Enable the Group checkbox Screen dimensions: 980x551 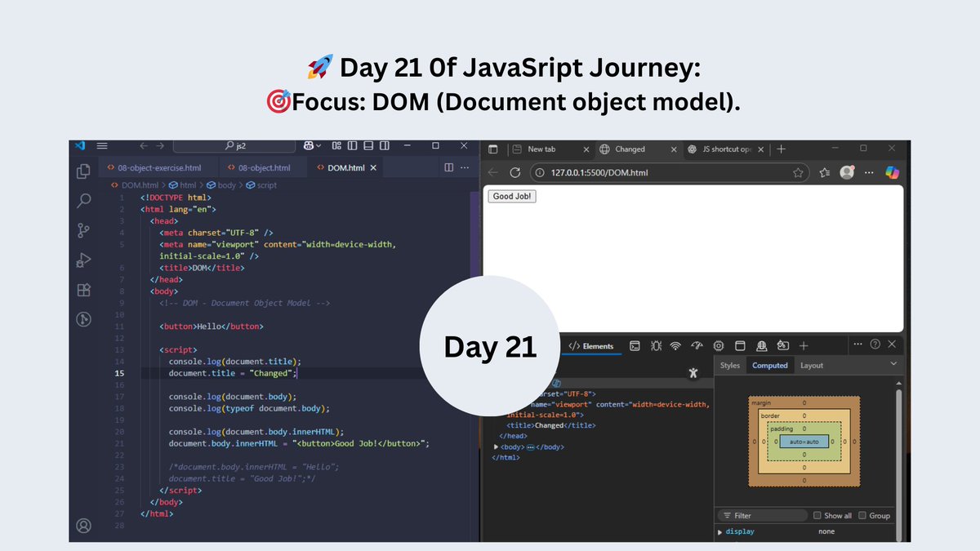[x=862, y=516]
